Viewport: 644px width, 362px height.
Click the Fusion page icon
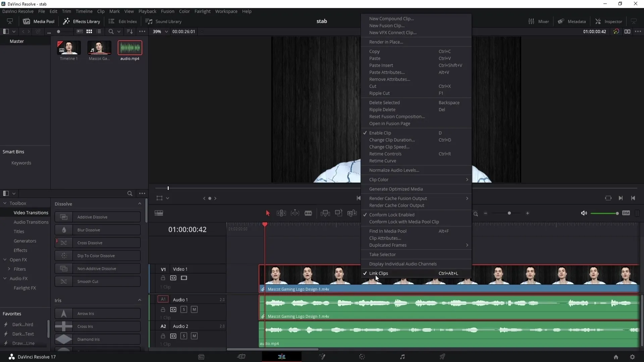coord(322,357)
